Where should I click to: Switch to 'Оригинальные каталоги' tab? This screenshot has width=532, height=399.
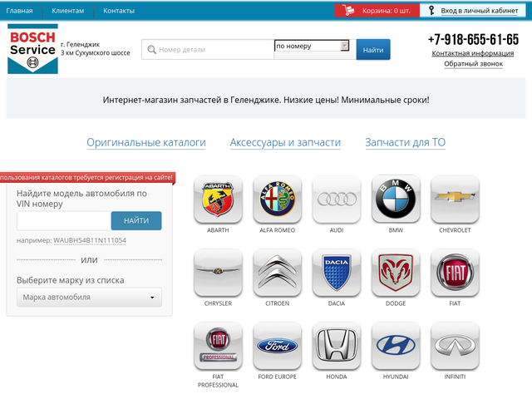146,142
